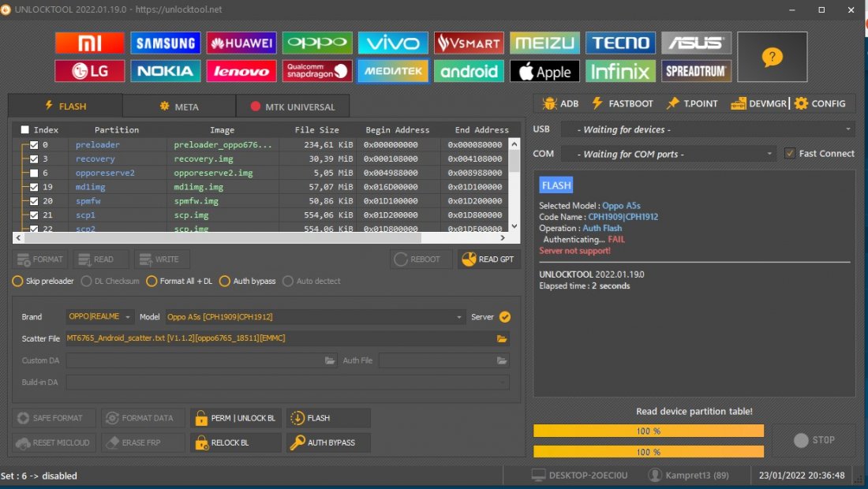Click the lower 100 % progress bar
This screenshot has width=868, height=489.
tap(648, 452)
